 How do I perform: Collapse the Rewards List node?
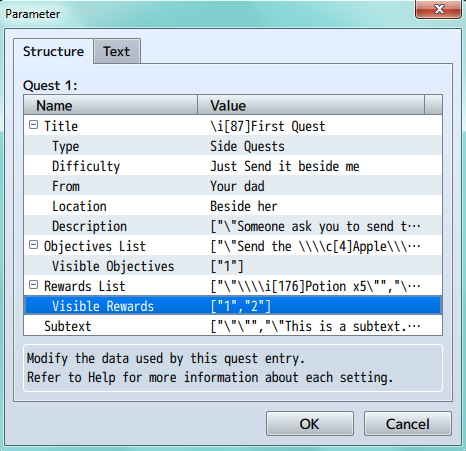point(33,285)
